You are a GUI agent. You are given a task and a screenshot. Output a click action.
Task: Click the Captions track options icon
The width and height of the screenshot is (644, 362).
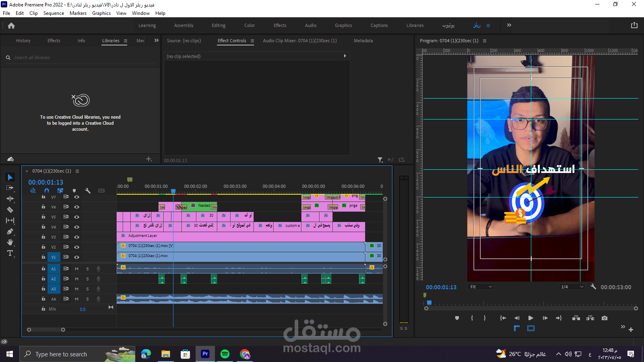click(101, 191)
